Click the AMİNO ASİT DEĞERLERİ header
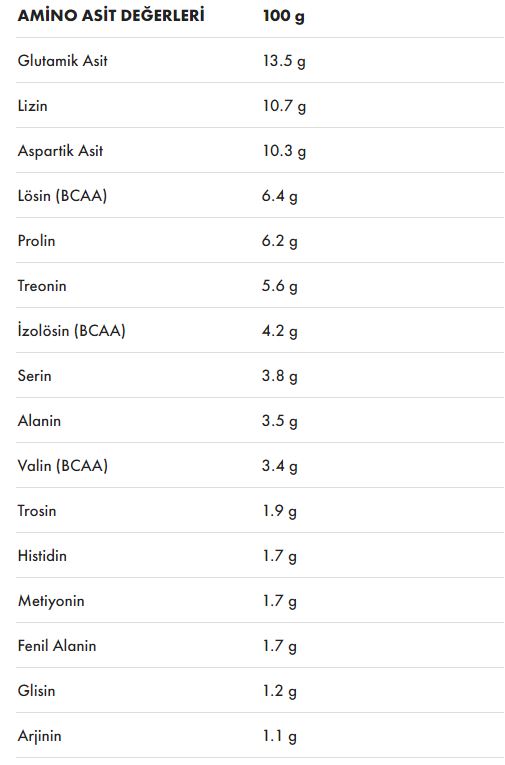This screenshot has height=765, width=505. pyautogui.click(x=111, y=16)
